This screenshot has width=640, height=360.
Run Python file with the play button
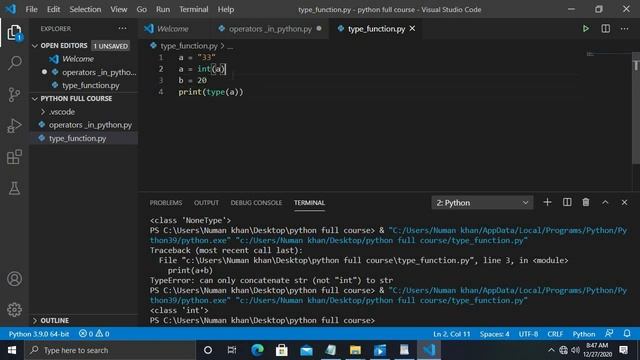pyautogui.click(x=585, y=29)
